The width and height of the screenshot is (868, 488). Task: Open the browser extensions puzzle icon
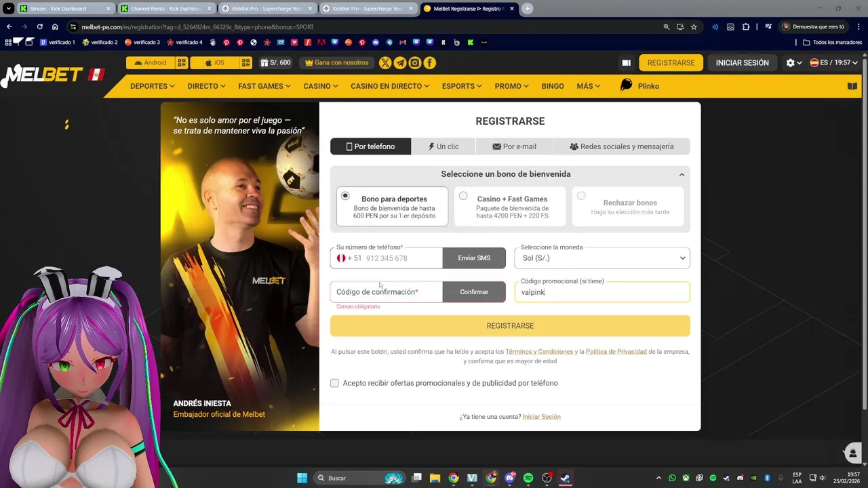(x=746, y=26)
